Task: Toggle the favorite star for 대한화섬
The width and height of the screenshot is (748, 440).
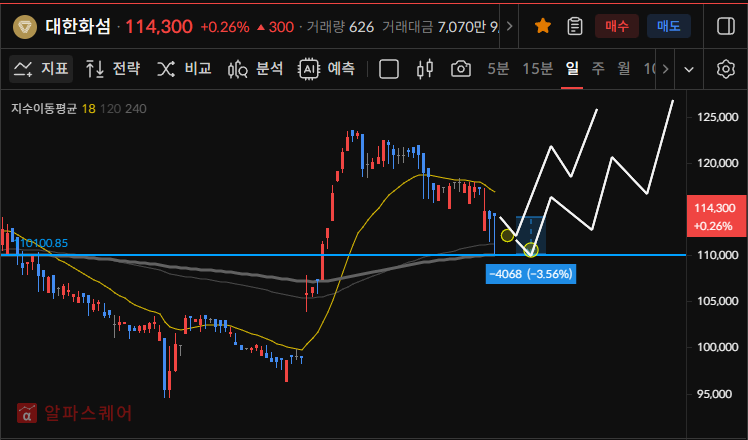Action: click(543, 26)
